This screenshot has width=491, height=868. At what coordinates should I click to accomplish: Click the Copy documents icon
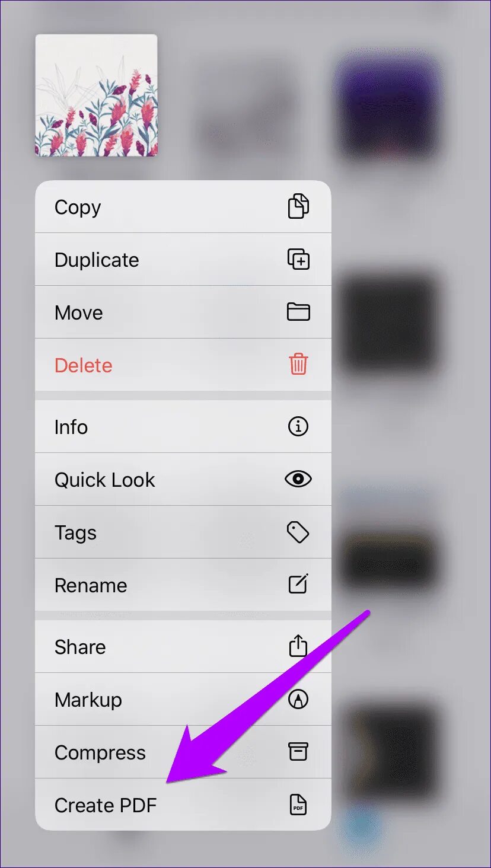click(x=298, y=206)
